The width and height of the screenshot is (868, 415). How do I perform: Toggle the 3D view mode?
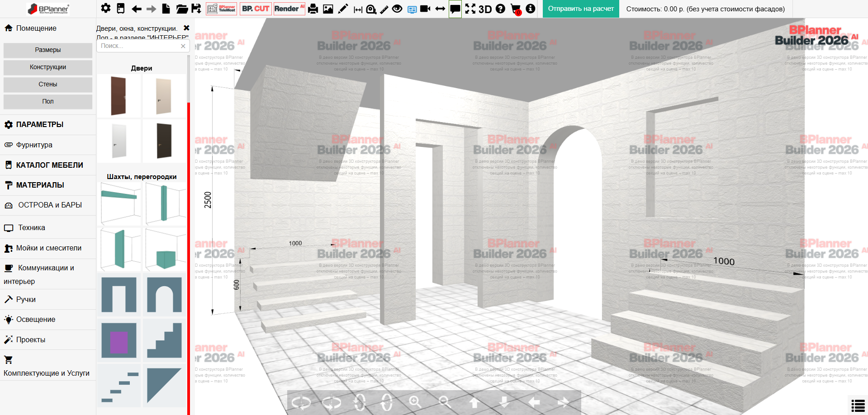click(x=485, y=9)
